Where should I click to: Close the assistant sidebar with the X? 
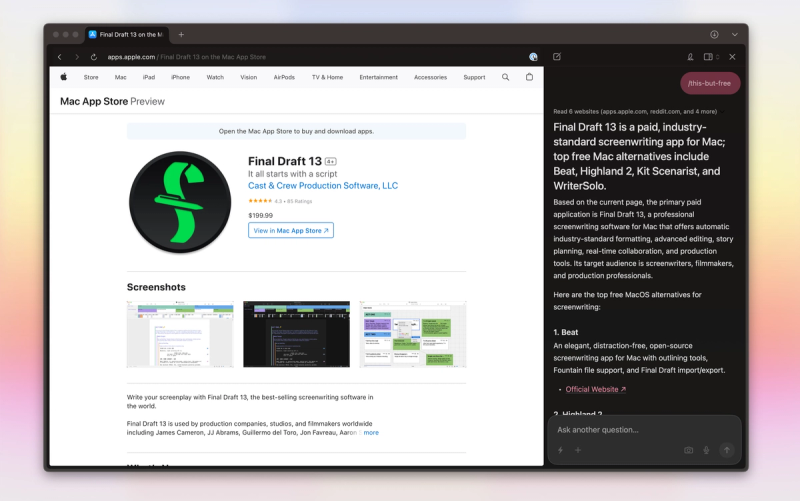tap(732, 57)
